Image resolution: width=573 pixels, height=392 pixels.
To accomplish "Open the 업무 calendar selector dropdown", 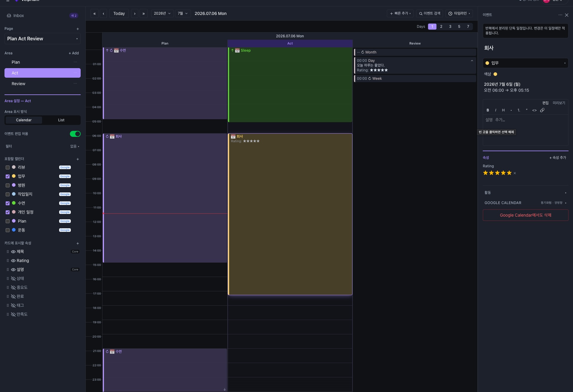I will [x=525, y=63].
